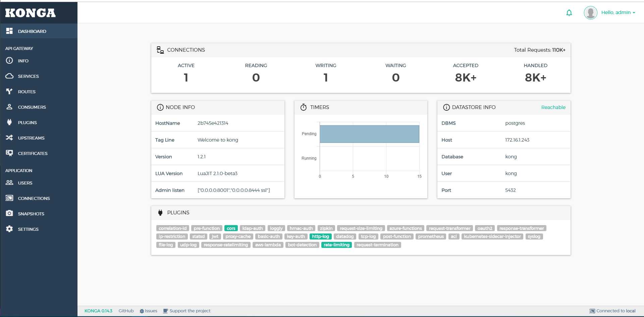Click the HostName value 2b745e421314
This screenshot has height=317, width=644.
213,123
